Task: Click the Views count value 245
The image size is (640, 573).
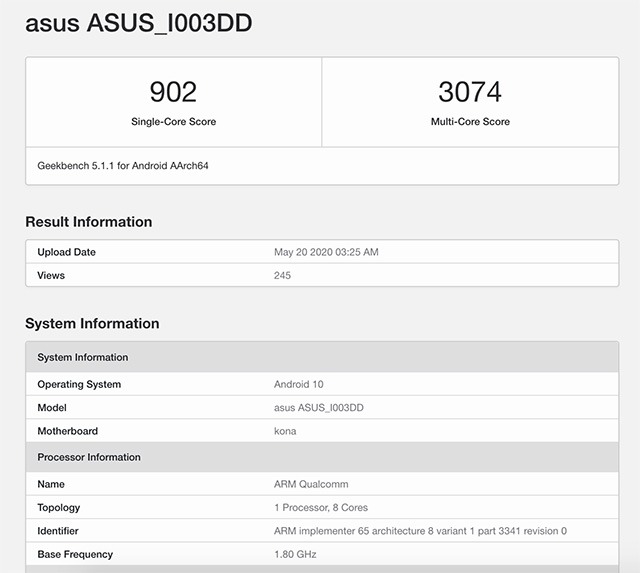Action: click(282, 275)
